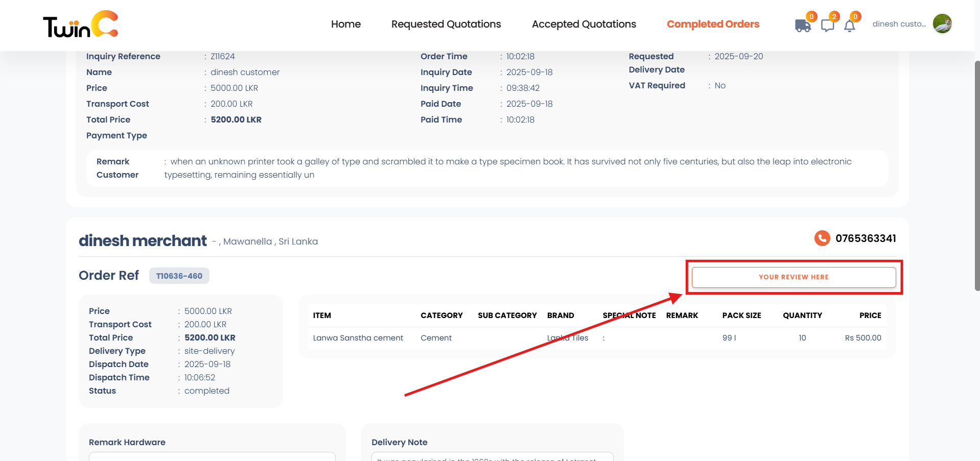Click the merchant phone number 0765363341

pyautogui.click(x=865, y=238)
